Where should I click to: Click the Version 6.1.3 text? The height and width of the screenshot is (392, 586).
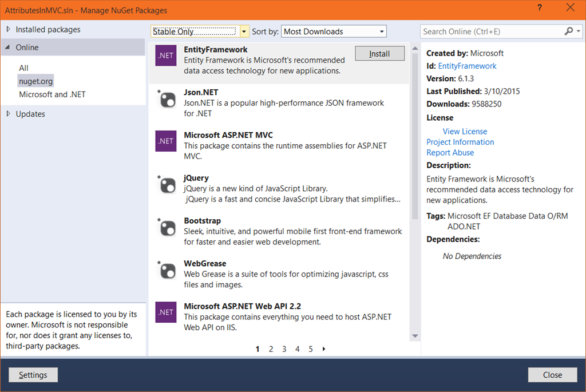pyautogui.click(x=450, y=79)
